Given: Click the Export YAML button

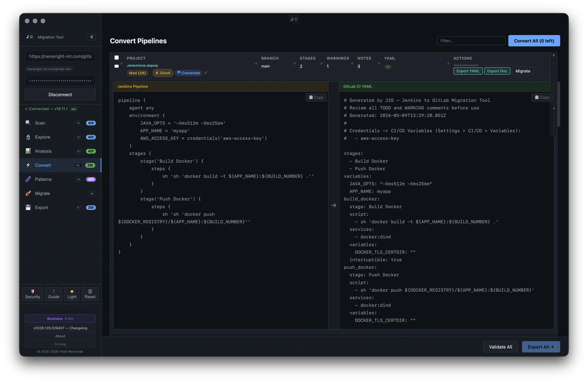Looking at the screenshot, I should coord(467,71).
